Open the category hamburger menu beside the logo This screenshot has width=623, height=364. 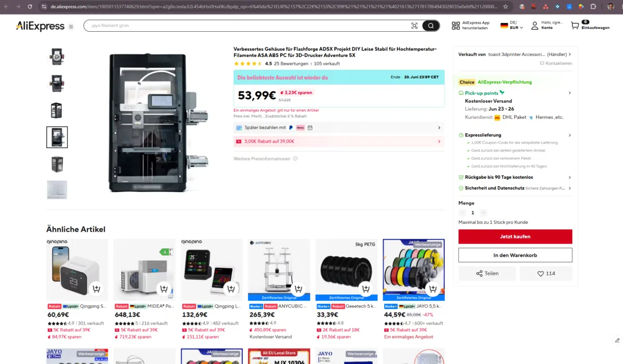(71, 26)
